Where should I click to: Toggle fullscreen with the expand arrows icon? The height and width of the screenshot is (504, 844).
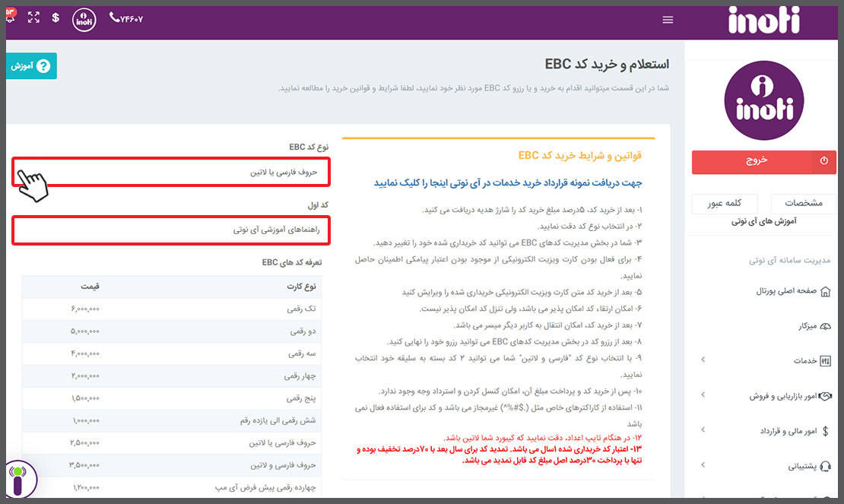[x=33, y=17]
